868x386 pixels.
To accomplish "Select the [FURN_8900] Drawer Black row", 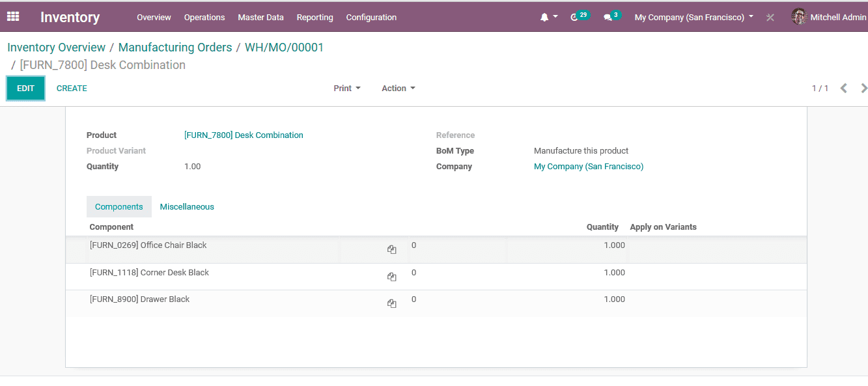I will (x=436, y=303).
